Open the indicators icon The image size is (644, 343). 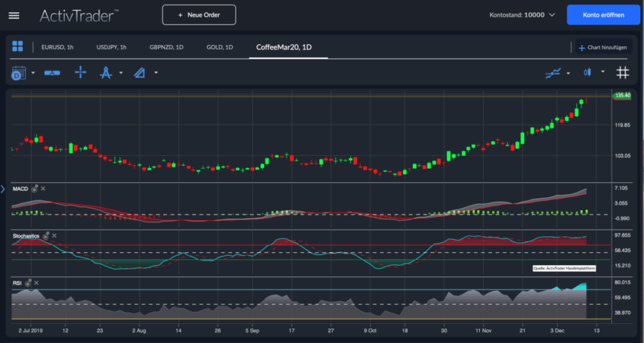tap(553, 73)
